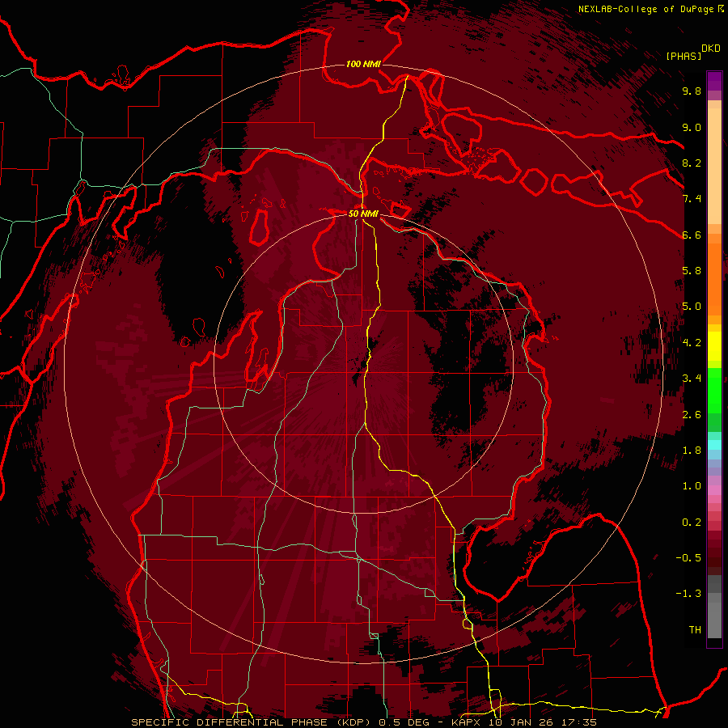Select the orange segment of the color bar
The width and height of the screenshot is (728, 728).
coord(714,278)
